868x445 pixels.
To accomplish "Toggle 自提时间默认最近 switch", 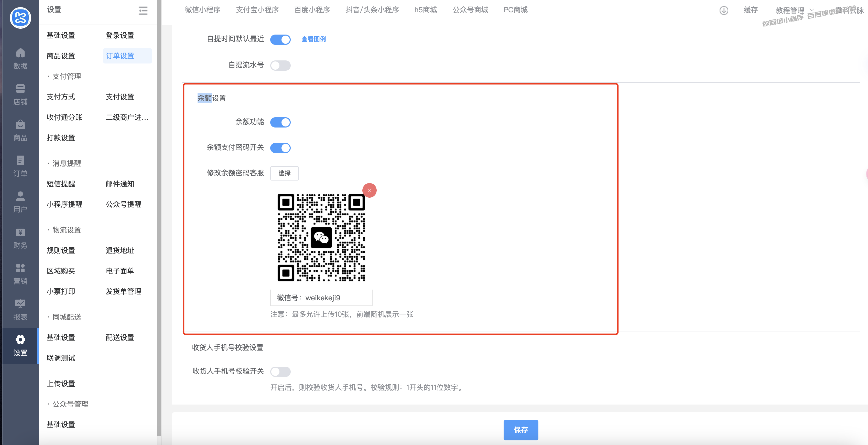I will 280,39.
